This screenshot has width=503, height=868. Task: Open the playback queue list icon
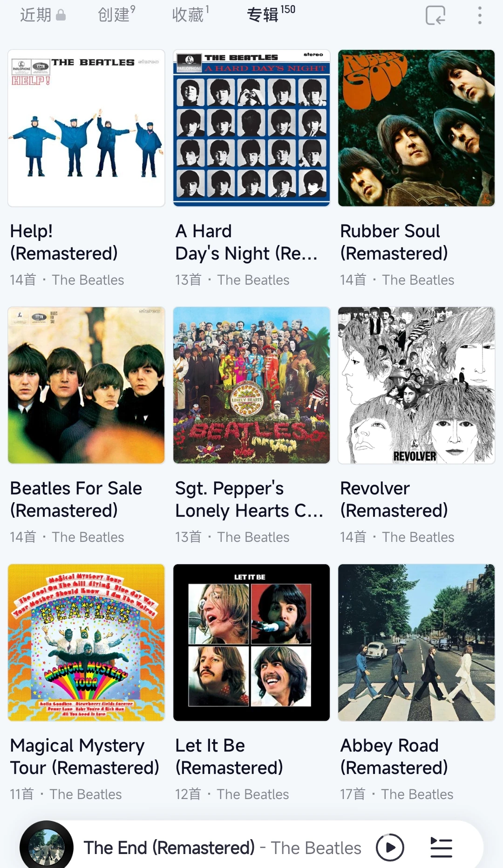(x=441, y=847)
